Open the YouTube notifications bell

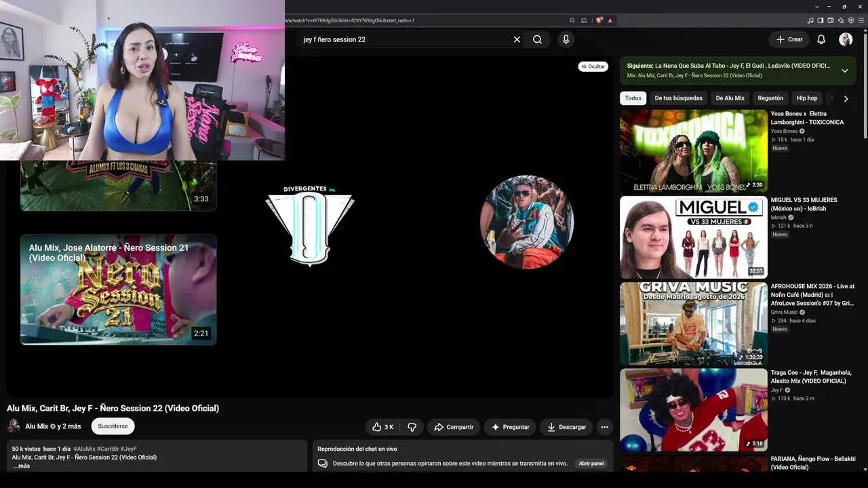(821, 39)
